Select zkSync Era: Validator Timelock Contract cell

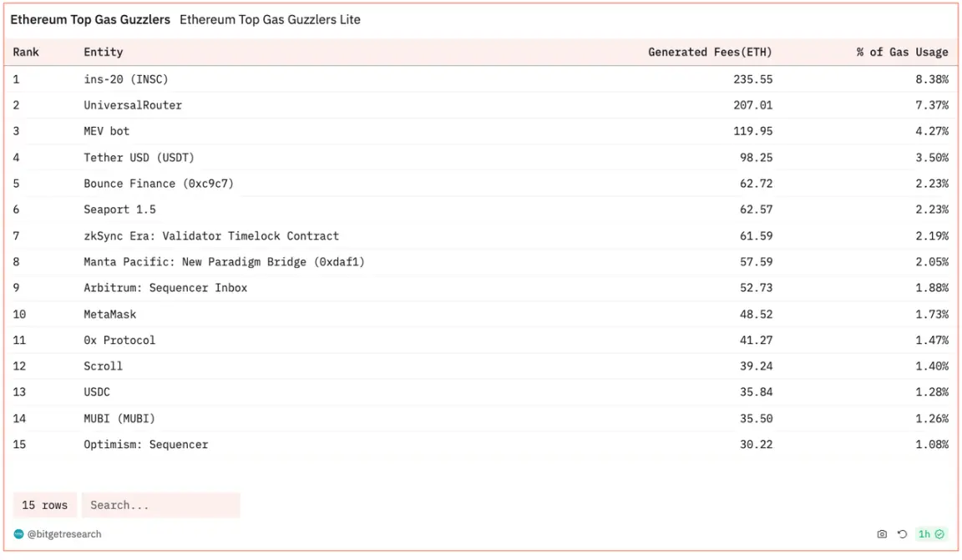[211, 236]
